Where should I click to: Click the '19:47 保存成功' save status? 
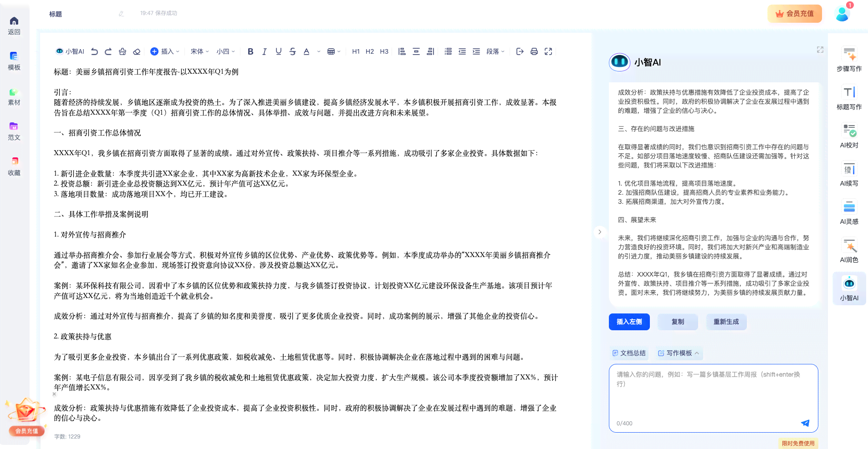158,13
